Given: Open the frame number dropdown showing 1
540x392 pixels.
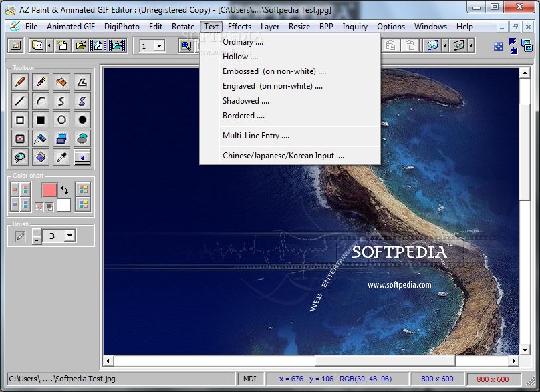Looking at the screenshot, I should (x=159, y=45).
